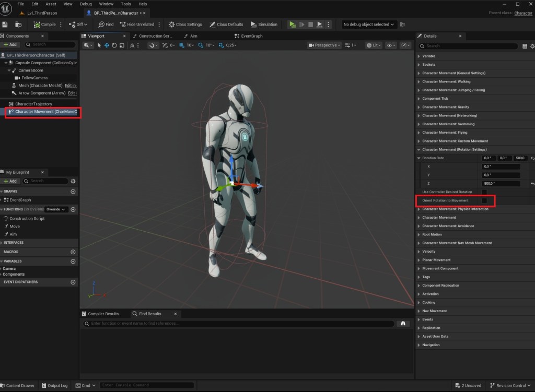Open the Perspective view mode dropdown
The width and height of the screenshot is (535, 392).
pyautogui.click(x=324, y=45)
